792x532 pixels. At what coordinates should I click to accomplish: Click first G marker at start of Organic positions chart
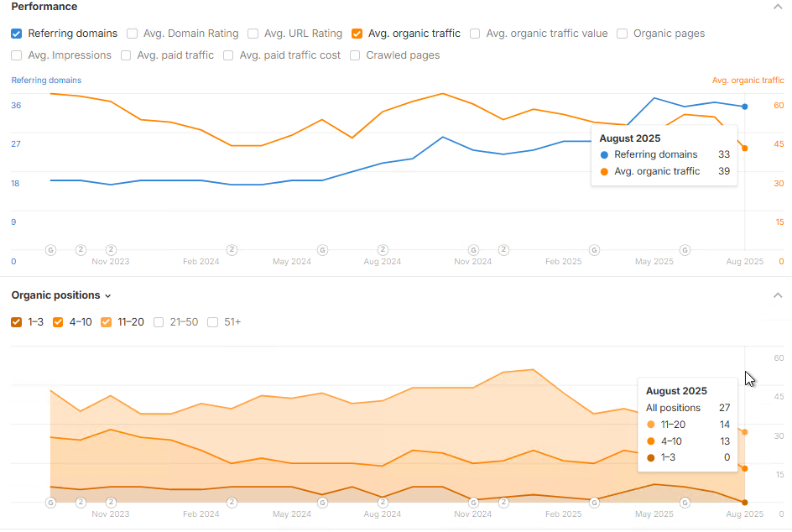coord(50,503)
